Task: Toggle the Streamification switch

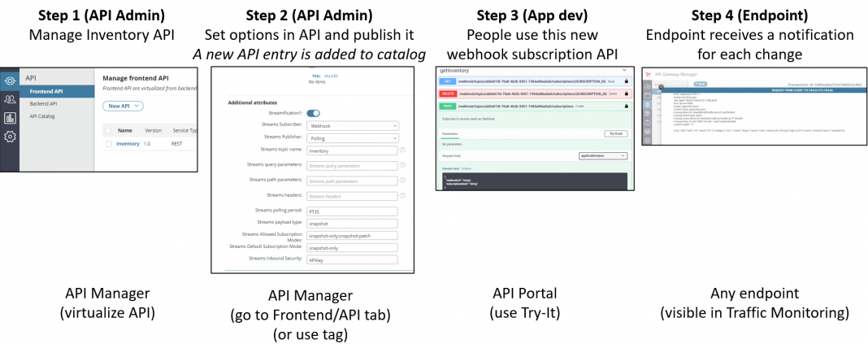Action: [313, 113]
